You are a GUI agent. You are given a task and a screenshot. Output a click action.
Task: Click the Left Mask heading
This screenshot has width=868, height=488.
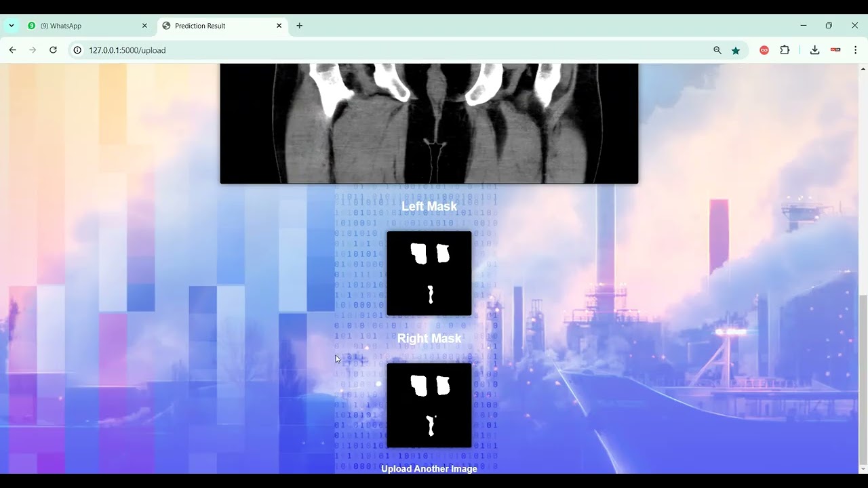(x=429, y=206)
